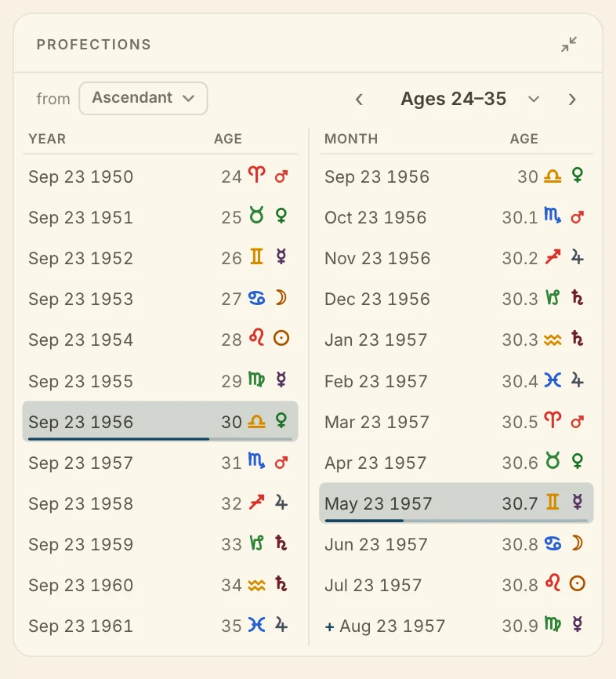This screenshot has width=616, height=679.
Task: Select the Sep 23 1953 year row
Action: [x=160, y=299]
